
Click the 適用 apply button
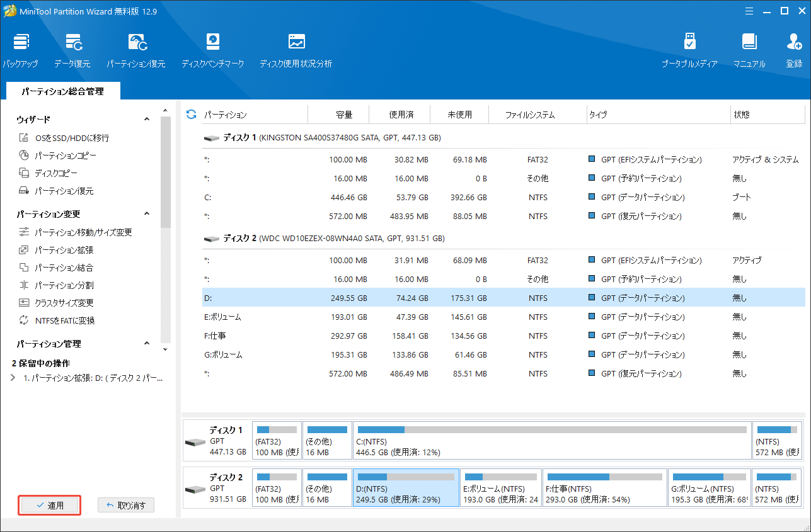(49, 506)
